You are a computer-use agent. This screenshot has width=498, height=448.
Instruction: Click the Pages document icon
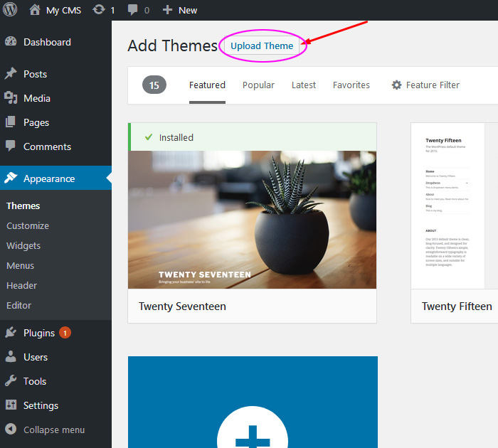[11, 122]
